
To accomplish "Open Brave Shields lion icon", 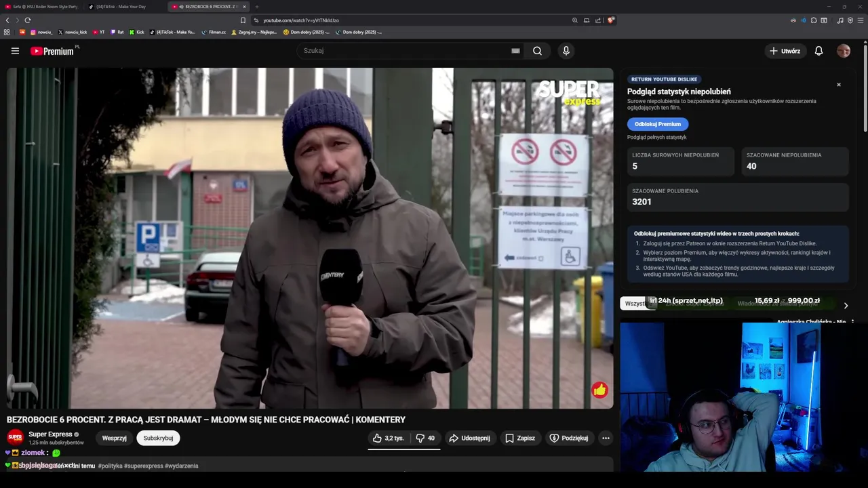I will tap(610, 20).
